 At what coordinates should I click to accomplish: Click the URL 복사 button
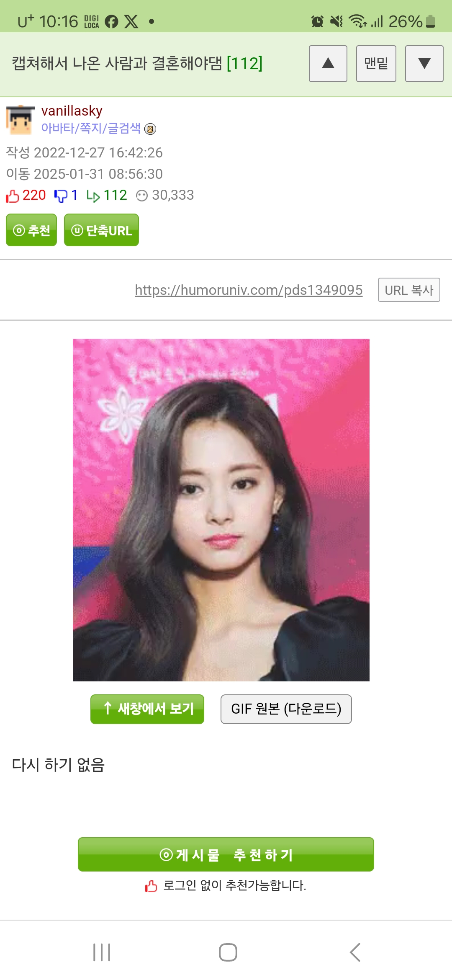(x=409, y=290)
